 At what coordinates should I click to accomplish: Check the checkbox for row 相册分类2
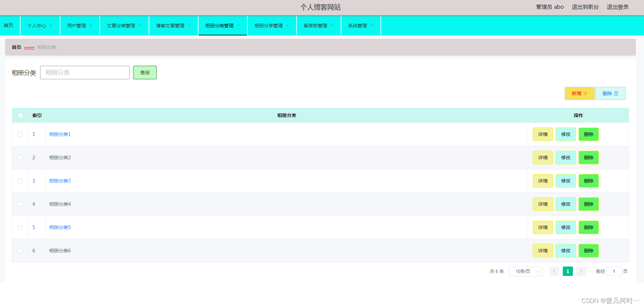(20, 158)
